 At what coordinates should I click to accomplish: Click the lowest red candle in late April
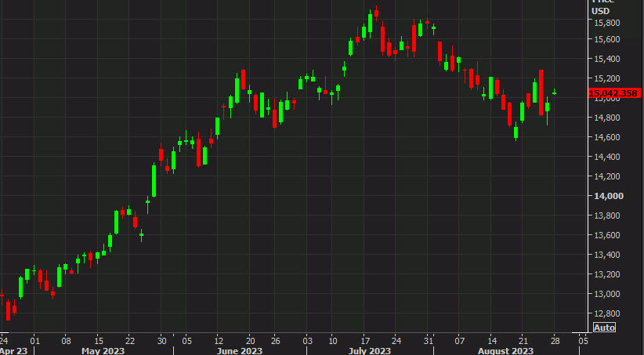[9, 310]
